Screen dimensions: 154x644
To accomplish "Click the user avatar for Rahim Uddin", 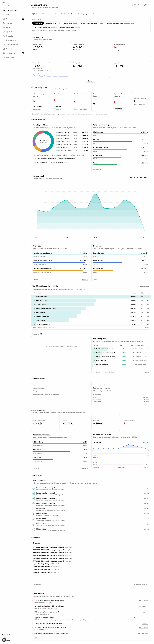I will 4,640.
